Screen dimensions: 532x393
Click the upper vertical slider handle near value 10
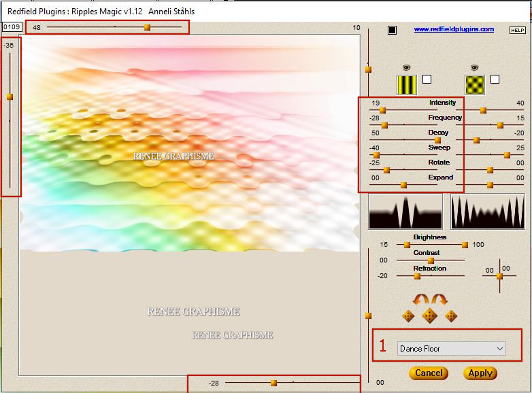(368, 69)
